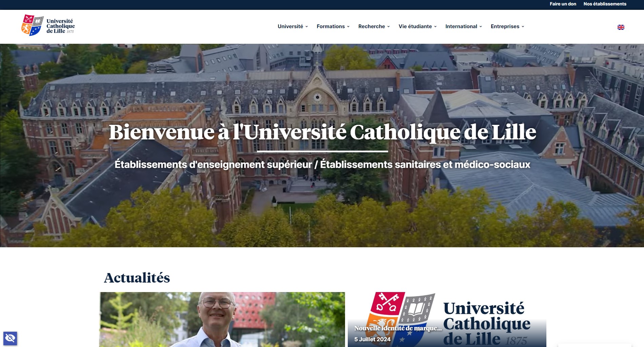
Task: Click the Bienvenue headline on the banner
Action: pos(322,133)
